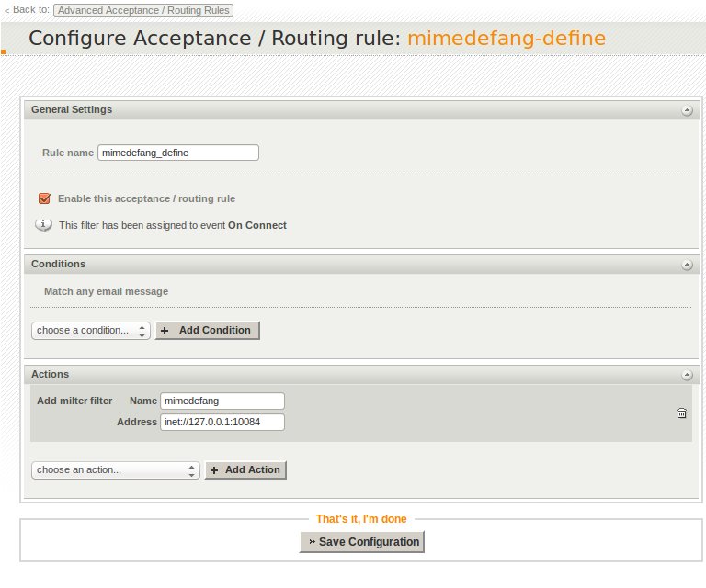The width and height of the screenshot is (706, 588).
Task: Collapse the Actions panel arrow icon
Action: point(686,375)
